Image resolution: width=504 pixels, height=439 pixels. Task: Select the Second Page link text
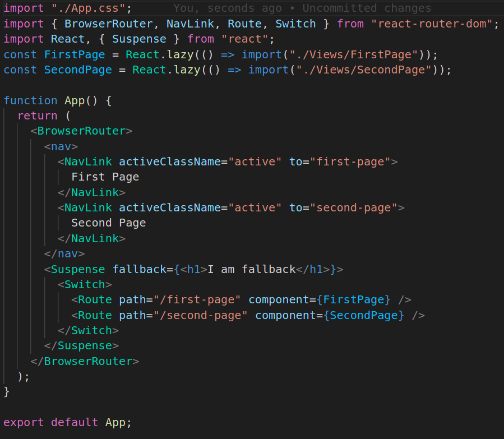coord(108,223)
